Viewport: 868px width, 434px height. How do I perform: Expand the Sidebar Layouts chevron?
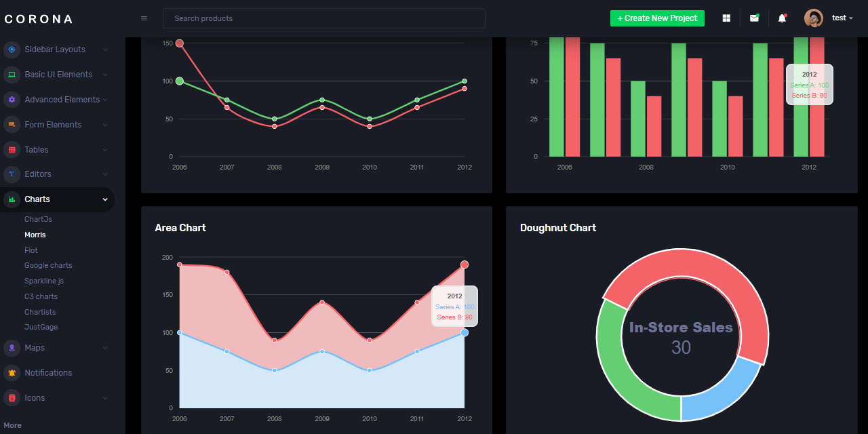pyautogui.click(x=105, y=50)
